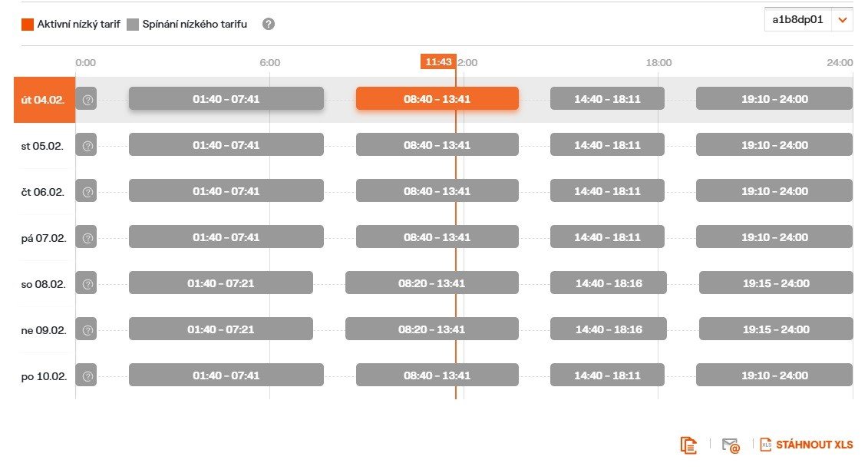The width and height of the screenshot is (868, 473).
Task: Click the question icon in the po 10.02. row
Action: 87,375
